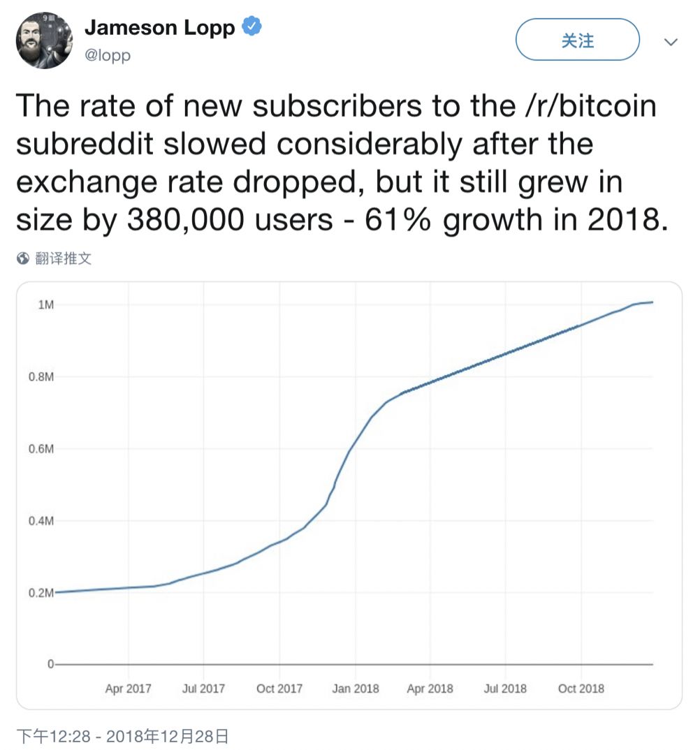
Task: Expand the tweet options chevron
Action: pyautogui.click(x=671, y=41)
